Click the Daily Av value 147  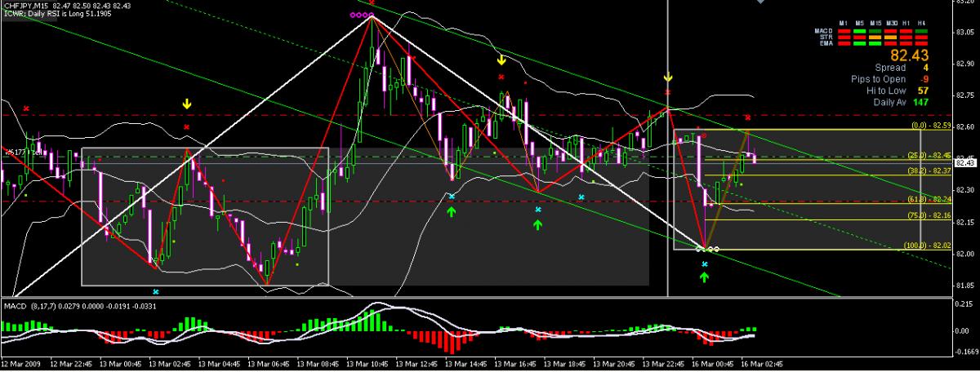(x=920, y=102)
